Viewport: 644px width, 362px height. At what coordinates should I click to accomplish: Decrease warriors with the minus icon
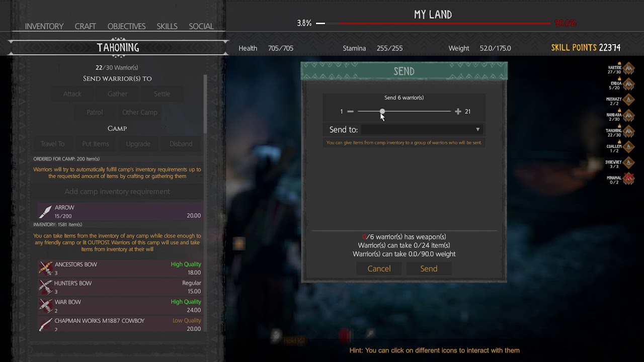351,112
